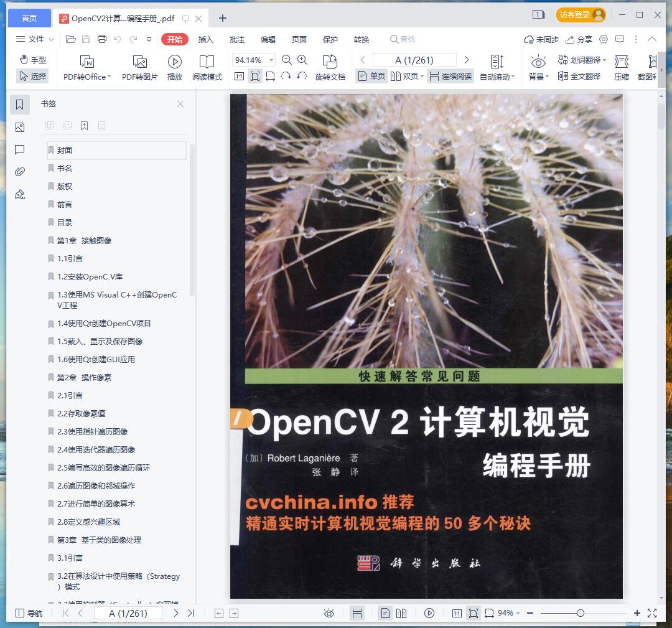The width and height of the screenshot is (672, 628).
Task: Click the PDF转图片 tool
Action: pos(140,68)
